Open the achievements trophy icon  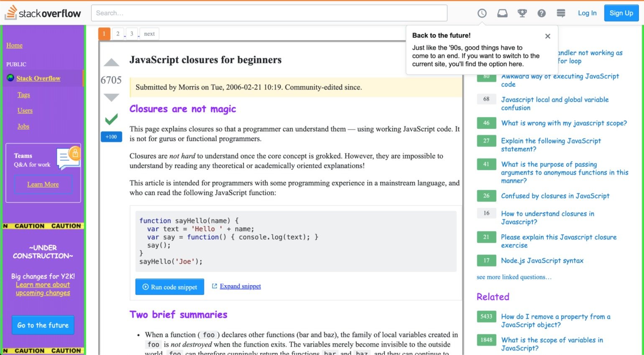pos(522,13)
